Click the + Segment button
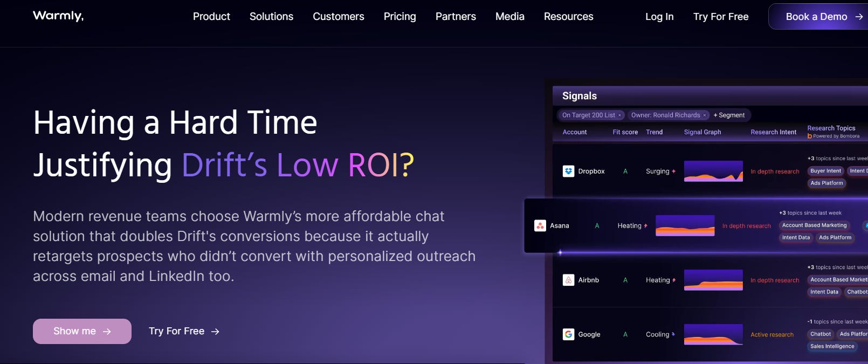 [x=729, y=115]
